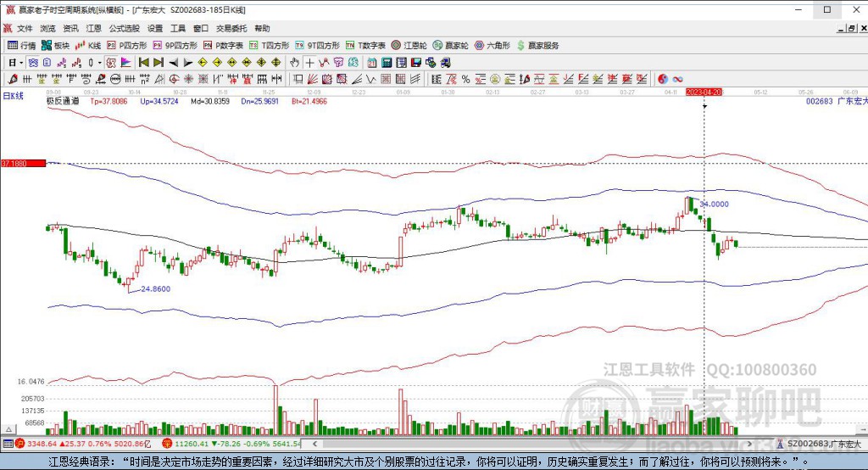Click the Up=34.5724 indicator value
The height and width of the screenshot is (470, 868).
(x=159, y=102)
